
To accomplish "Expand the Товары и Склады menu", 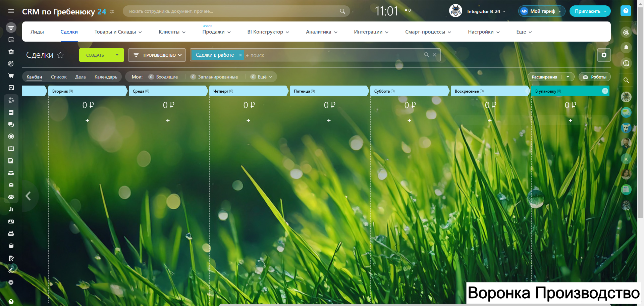I will [118, 32].
